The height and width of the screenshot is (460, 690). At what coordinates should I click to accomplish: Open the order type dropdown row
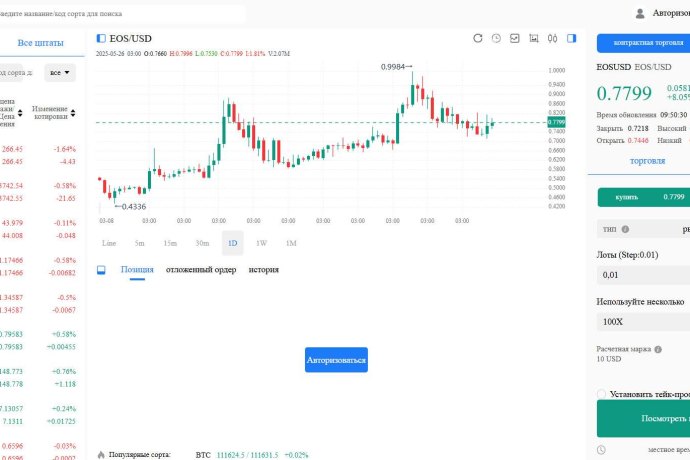pyautogui.click(x=643, y=229)
